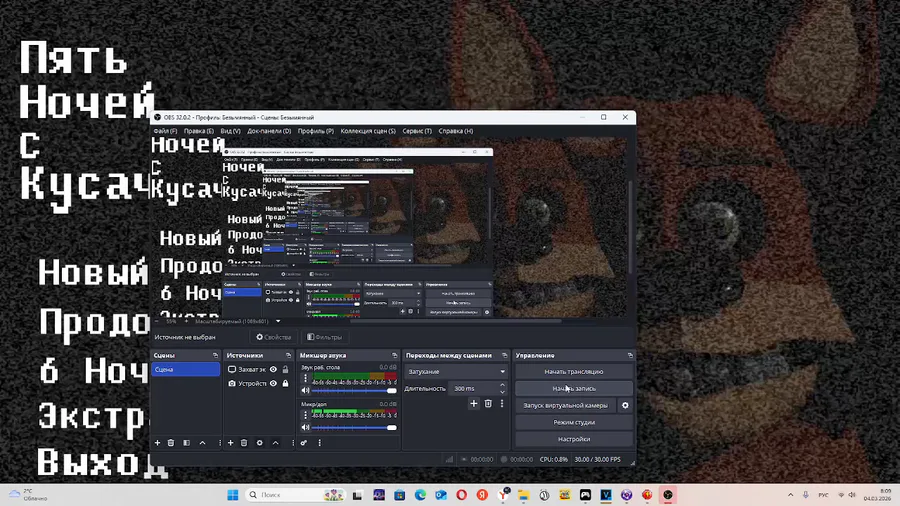The width and height of the screenshot is (900, 506).
Task: Open the Справка menu
Action: click(456, 131)
